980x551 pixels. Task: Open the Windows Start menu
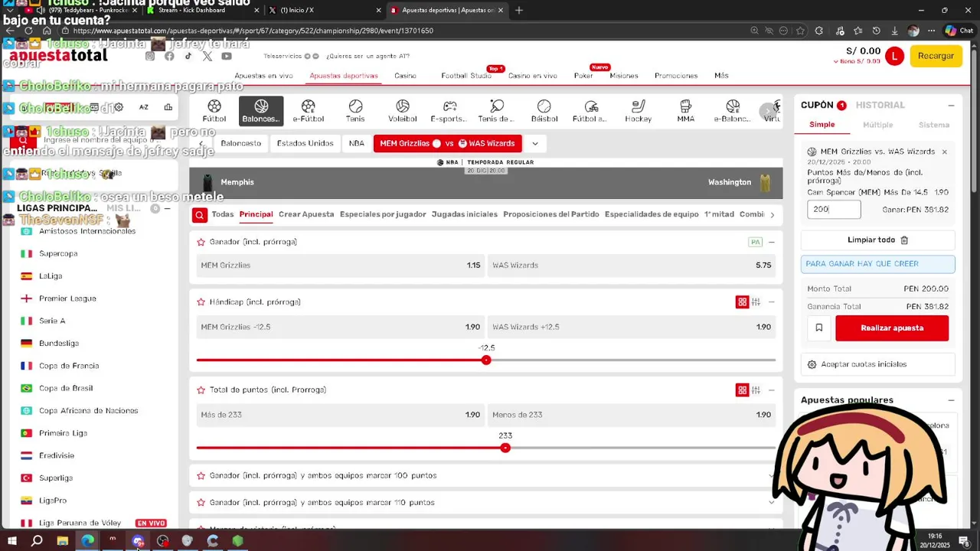coord(11,541)
